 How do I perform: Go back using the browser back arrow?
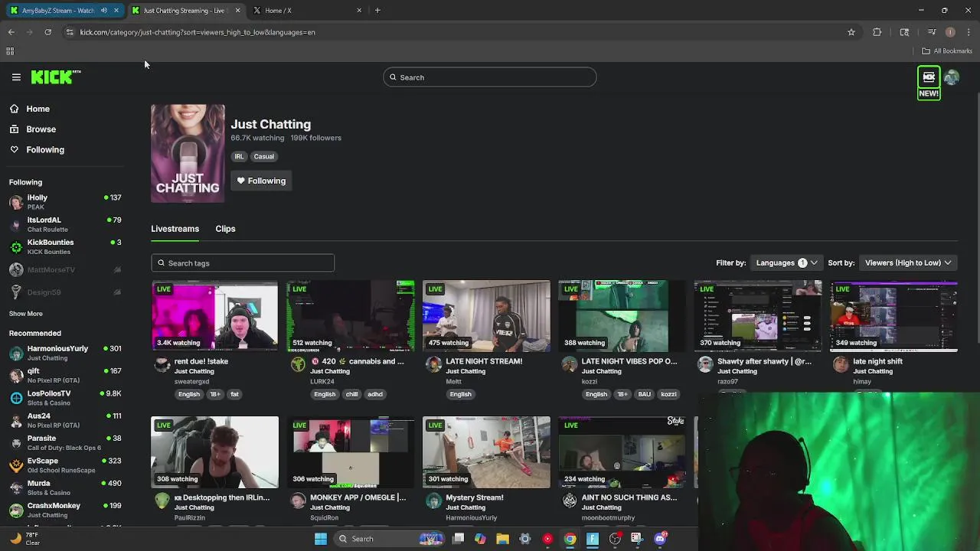[11, 32]
